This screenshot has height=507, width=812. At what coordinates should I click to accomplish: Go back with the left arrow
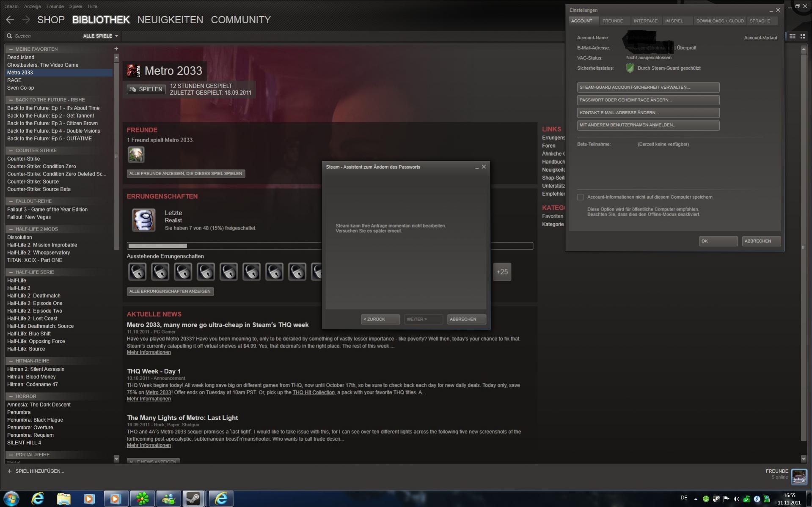(10, 19)
